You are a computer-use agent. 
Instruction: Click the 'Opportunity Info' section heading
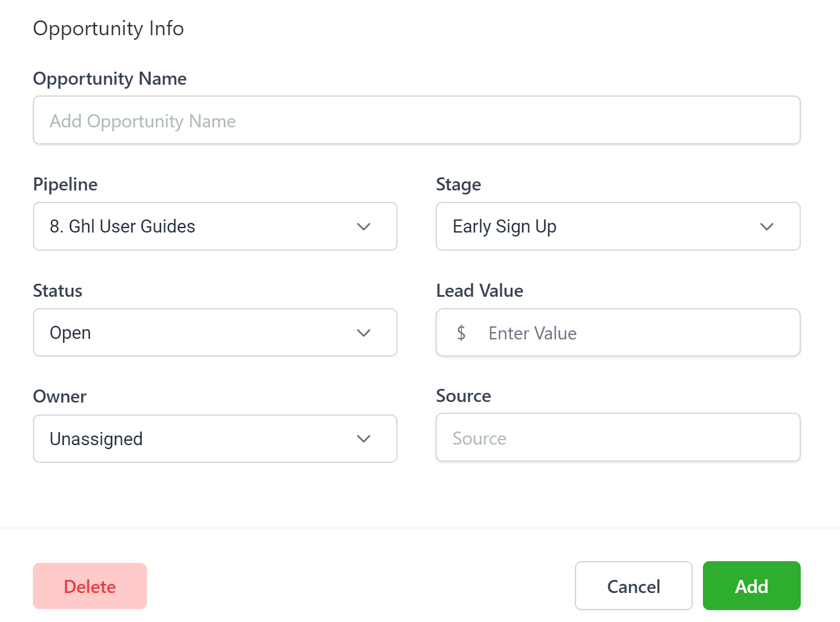pos(109,28)
